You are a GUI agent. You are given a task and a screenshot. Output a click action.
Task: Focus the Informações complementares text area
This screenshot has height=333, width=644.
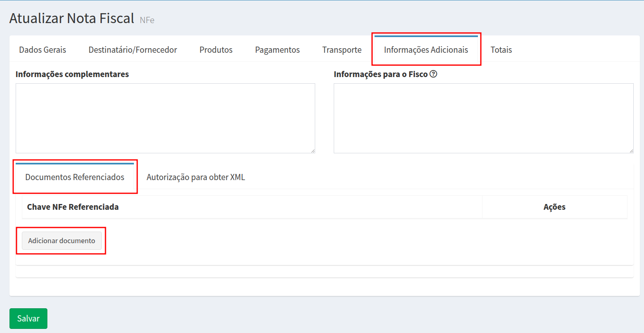pos(165,118)
